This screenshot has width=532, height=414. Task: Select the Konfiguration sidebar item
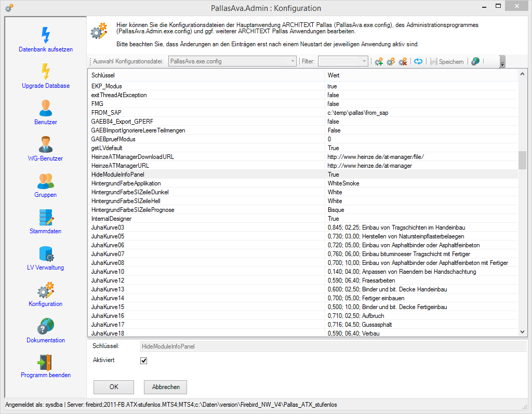(x=46, y=294)
